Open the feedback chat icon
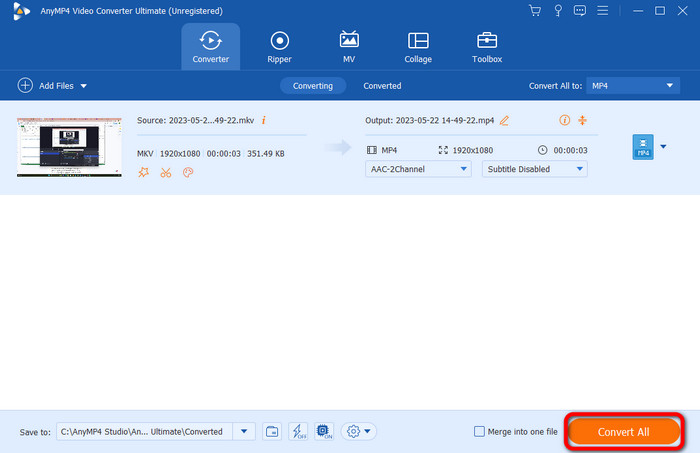This screenshot has height=453, width=700. 579,10
